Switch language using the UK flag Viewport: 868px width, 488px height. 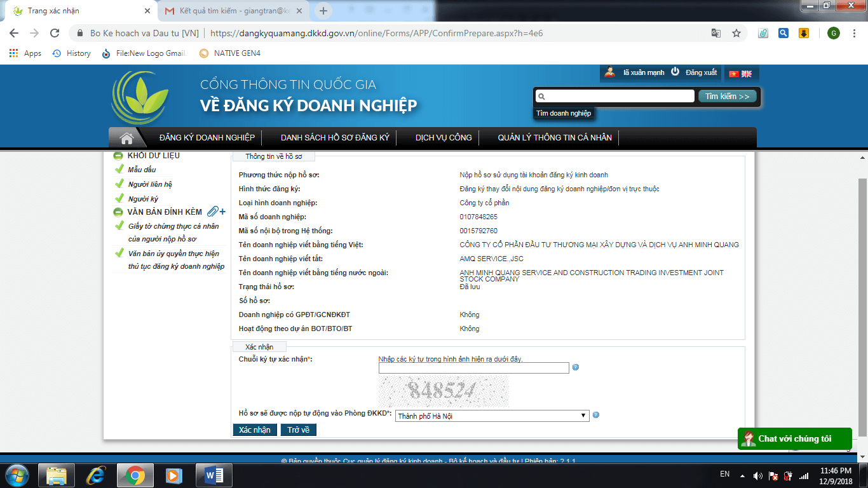[x=747, y=74]
